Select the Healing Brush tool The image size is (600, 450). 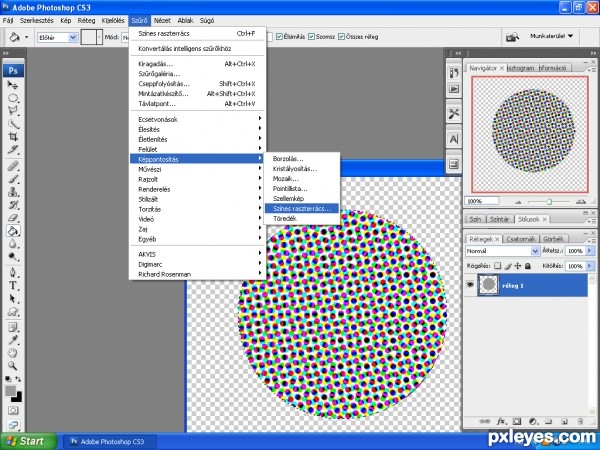13,166
